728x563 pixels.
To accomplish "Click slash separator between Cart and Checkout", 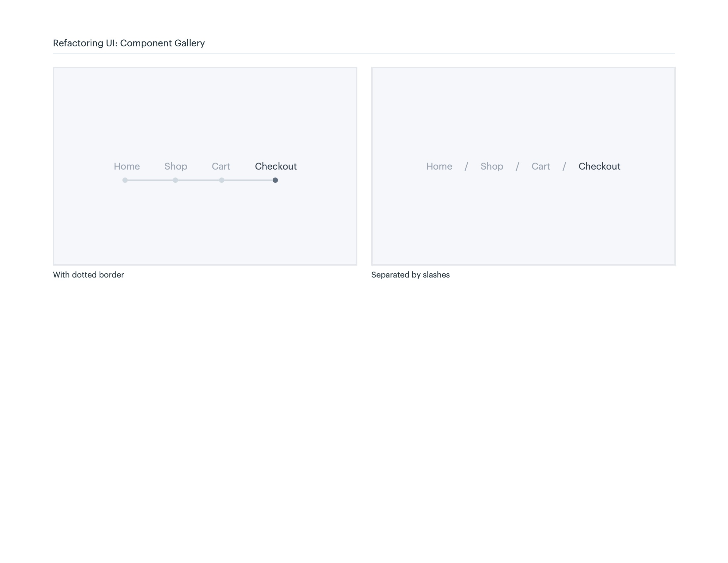I will [x=564, y=166].
